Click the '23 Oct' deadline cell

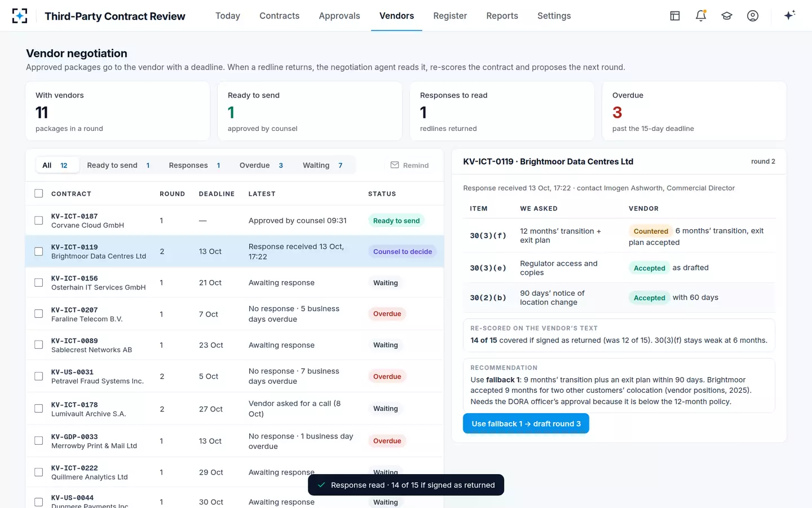click(211, 345)
